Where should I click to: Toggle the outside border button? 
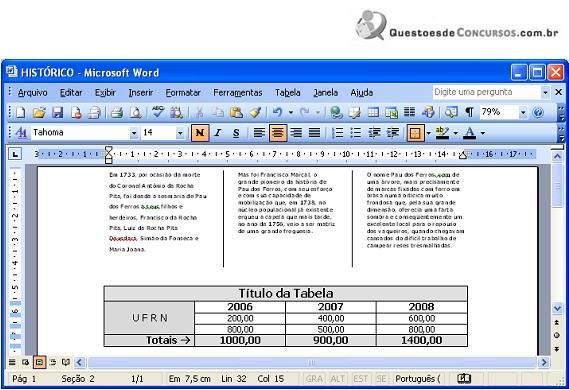coord(415,133)
